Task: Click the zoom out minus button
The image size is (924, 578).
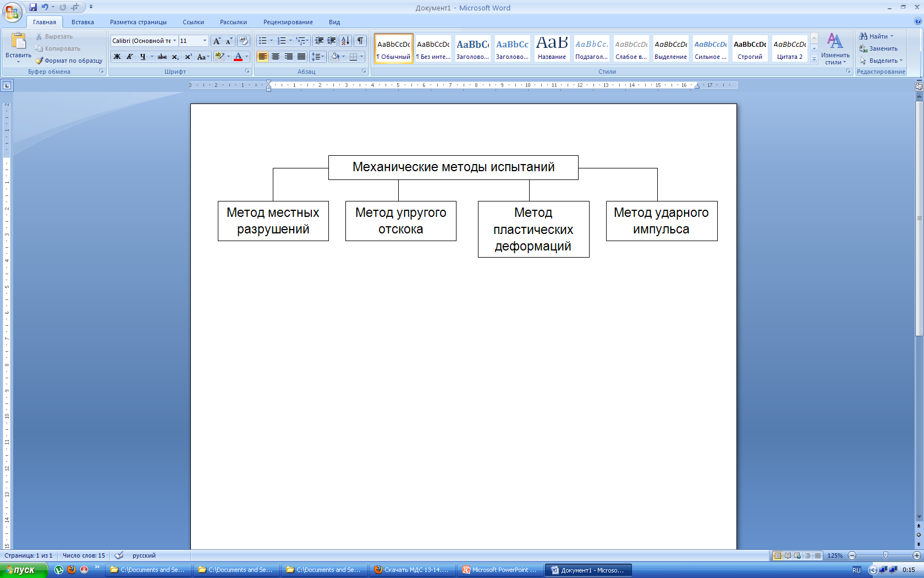Action: pos(852,555)
